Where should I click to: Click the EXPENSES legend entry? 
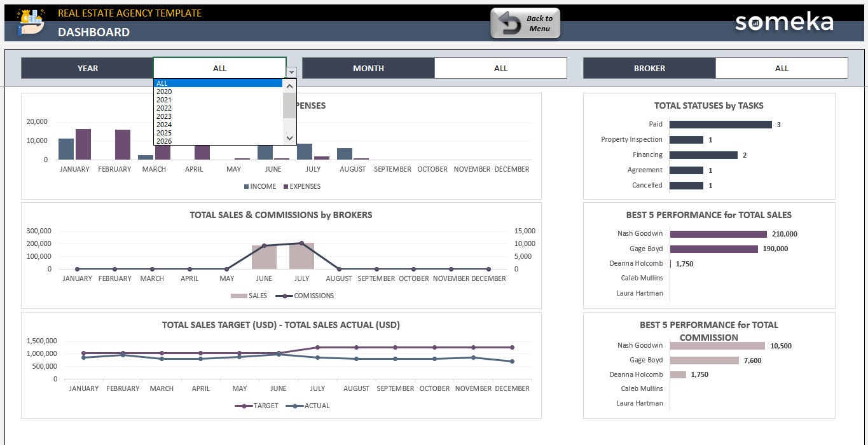coord(301,186)
